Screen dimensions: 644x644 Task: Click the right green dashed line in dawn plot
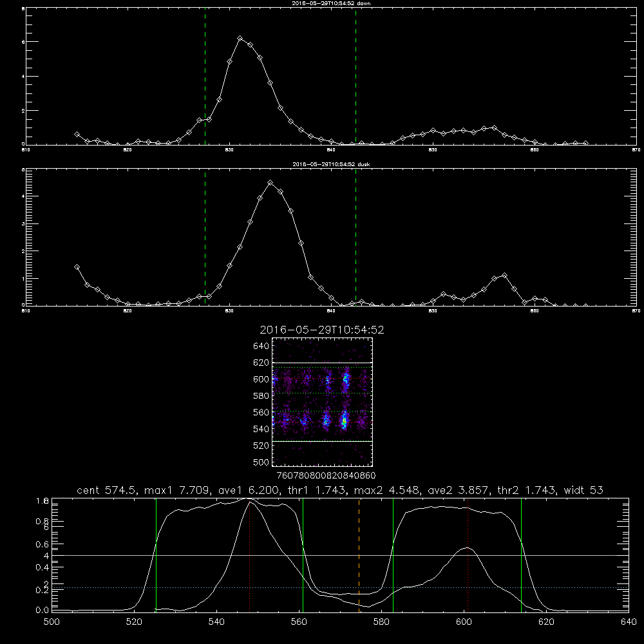[x=355, y=76]
